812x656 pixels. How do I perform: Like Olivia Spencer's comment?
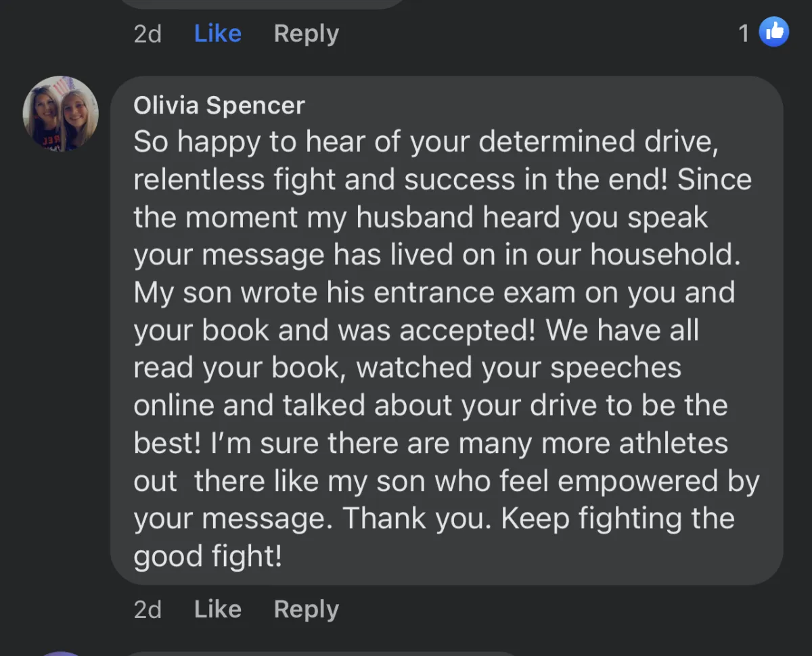coord(217,609)
